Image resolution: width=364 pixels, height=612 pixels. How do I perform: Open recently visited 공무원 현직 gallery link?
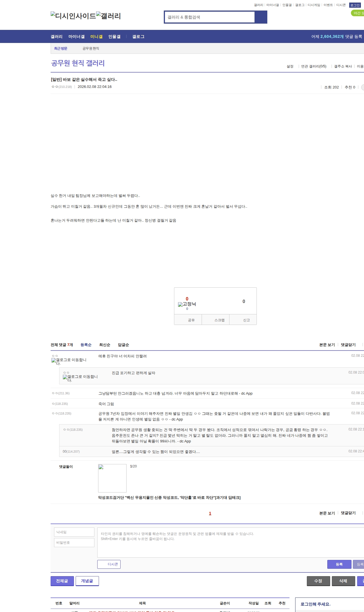click(x=91, y=48)
